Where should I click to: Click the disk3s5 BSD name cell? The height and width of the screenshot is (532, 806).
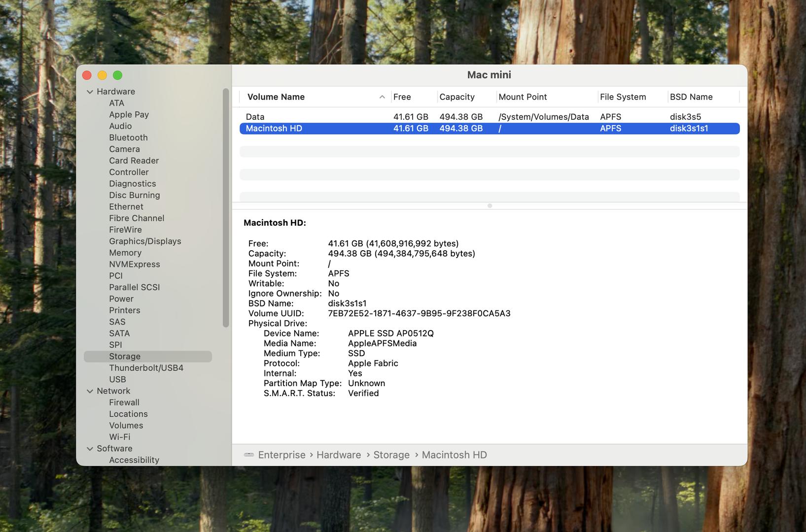[685, 117]
